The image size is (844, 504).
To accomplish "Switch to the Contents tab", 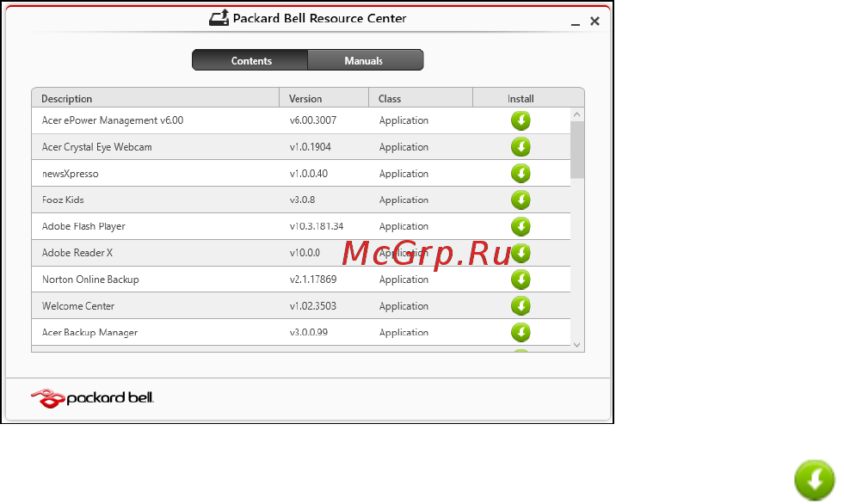I will pyautogui.click(x=250, y=60).
